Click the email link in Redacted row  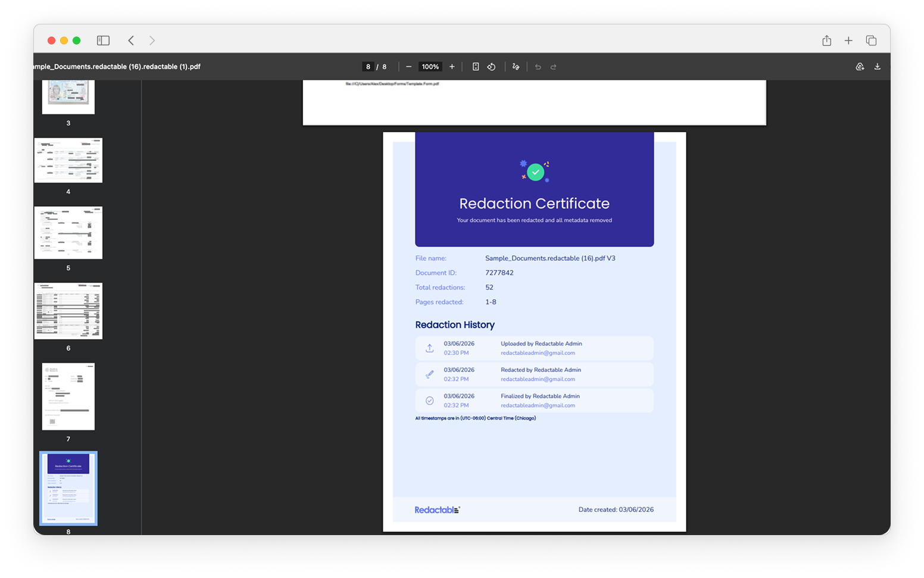point(538,379)
